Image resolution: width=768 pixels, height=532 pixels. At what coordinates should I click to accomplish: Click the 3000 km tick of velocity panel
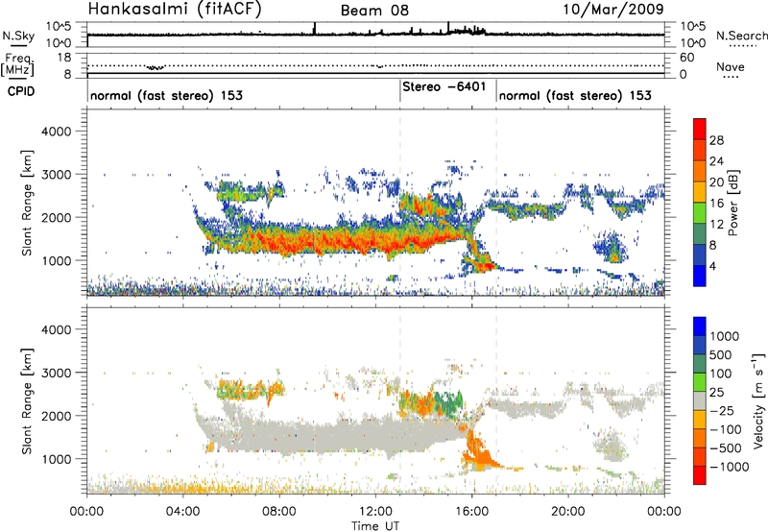[x=57, y=373]
